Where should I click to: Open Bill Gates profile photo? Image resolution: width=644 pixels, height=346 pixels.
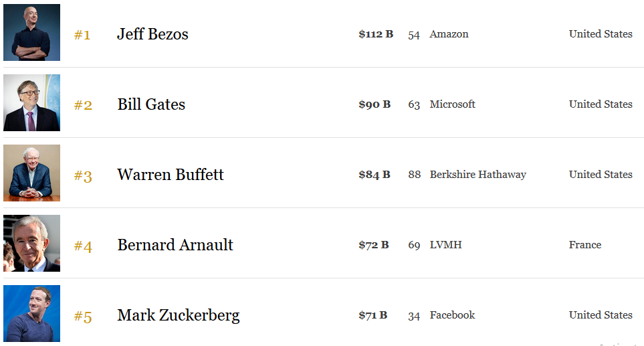coord(31,103)
